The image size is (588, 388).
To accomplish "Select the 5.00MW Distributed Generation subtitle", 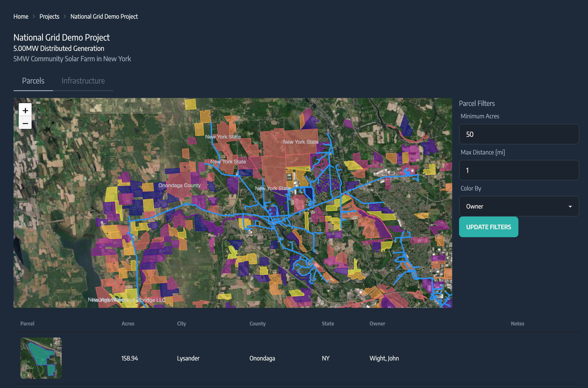I will tap(59, 49).
